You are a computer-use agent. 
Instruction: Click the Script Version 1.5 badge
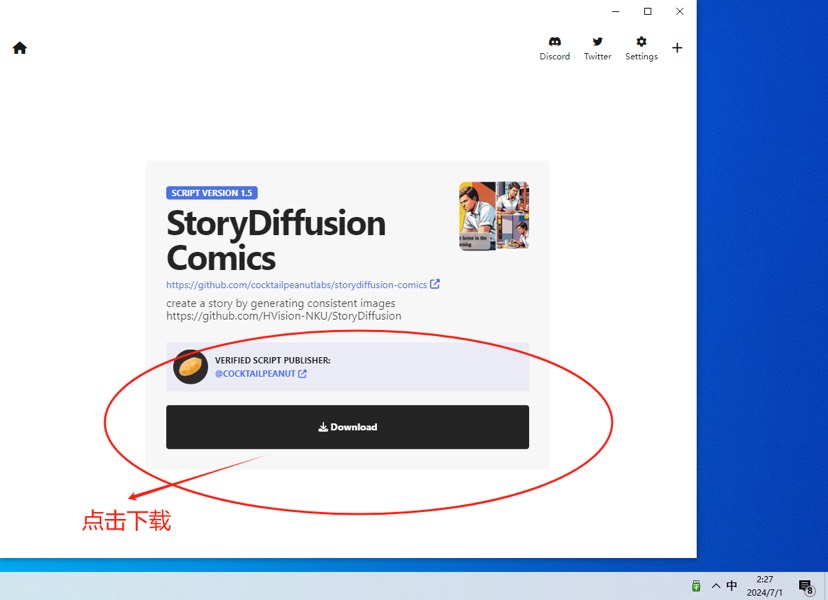pyautogui.click(x=212, y=193)
